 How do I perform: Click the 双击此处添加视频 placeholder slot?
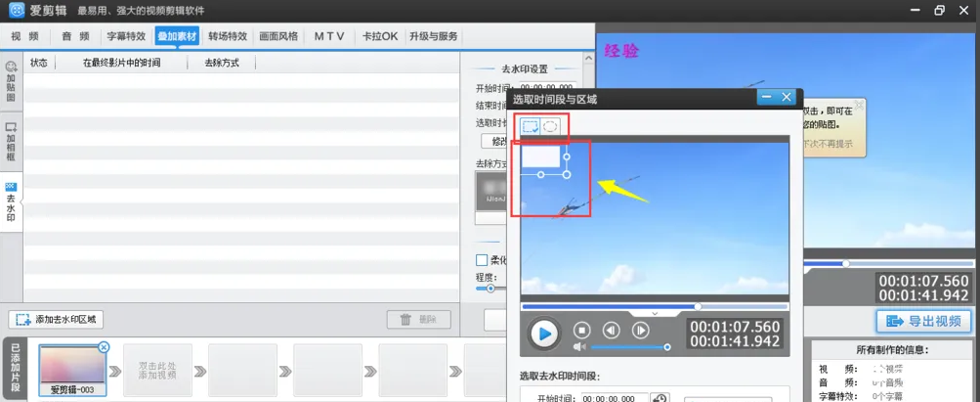[156, 369]
